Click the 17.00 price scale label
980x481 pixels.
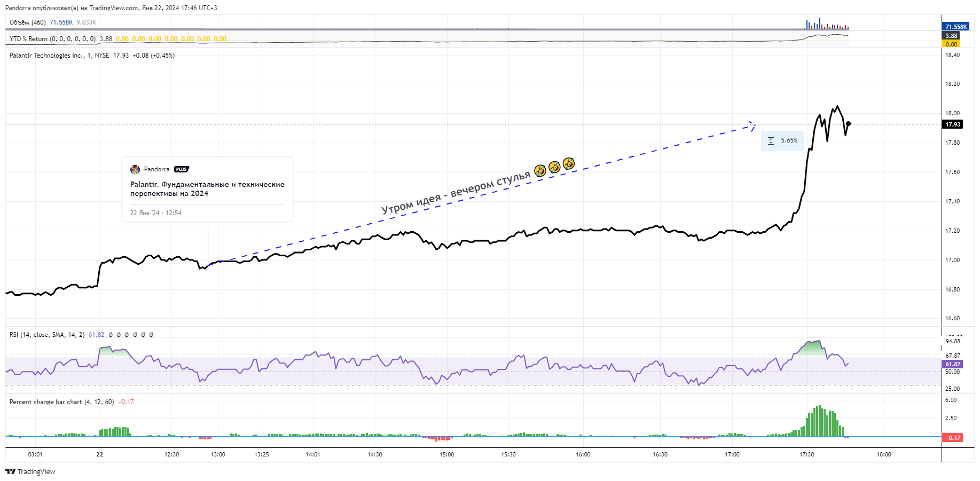(952, 260)
